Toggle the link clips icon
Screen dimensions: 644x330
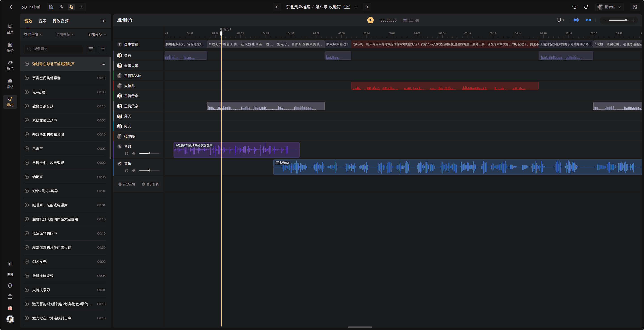tap(588, 20)
